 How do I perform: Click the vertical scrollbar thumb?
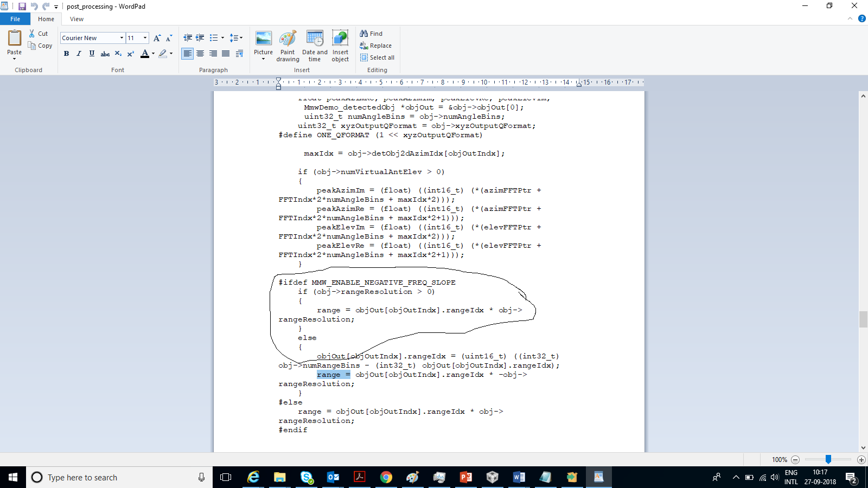coord(863,319)
